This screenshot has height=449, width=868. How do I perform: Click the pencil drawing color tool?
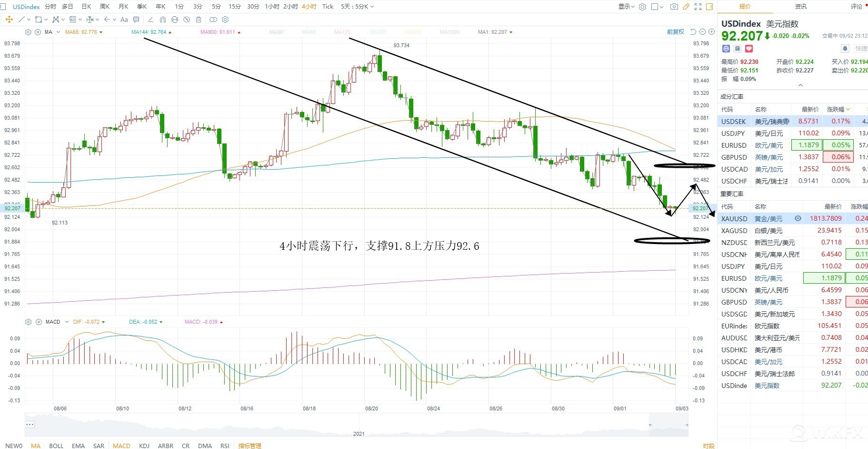point(686,7)
